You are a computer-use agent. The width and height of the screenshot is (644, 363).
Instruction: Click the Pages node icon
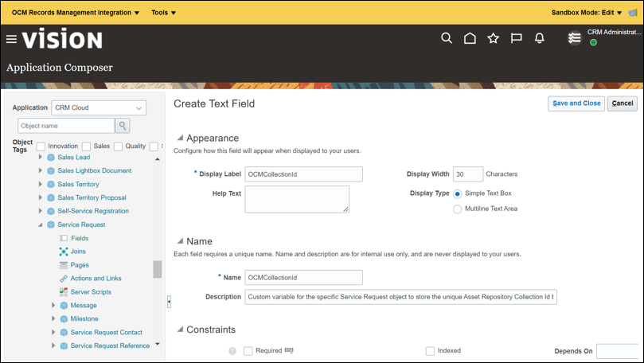tap(64, 265)
